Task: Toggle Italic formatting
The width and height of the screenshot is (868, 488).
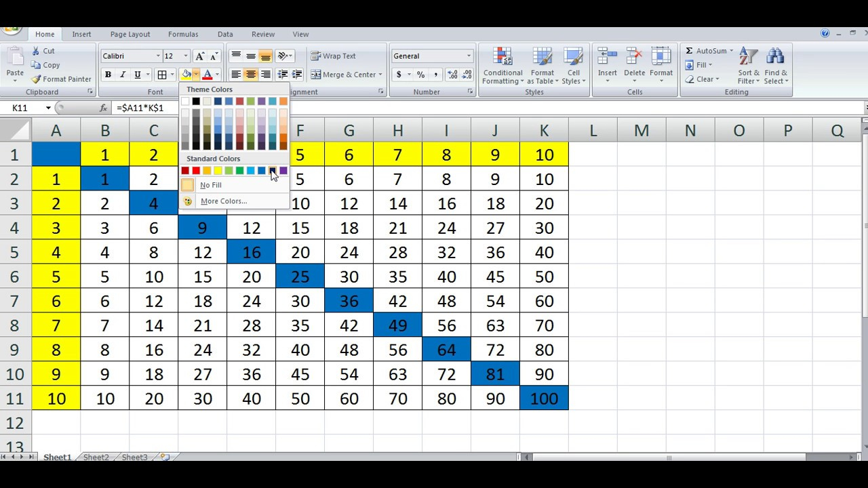Action: click(123, 75)
